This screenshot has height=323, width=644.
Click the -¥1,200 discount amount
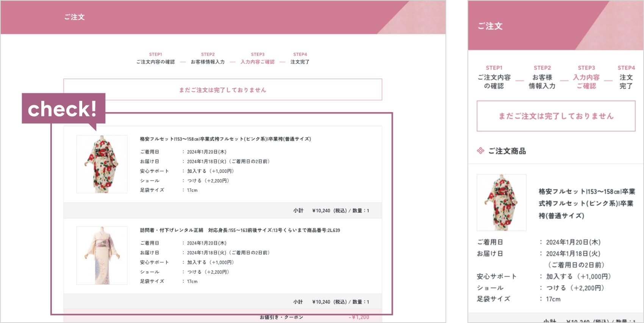click(x=359, y=317)
